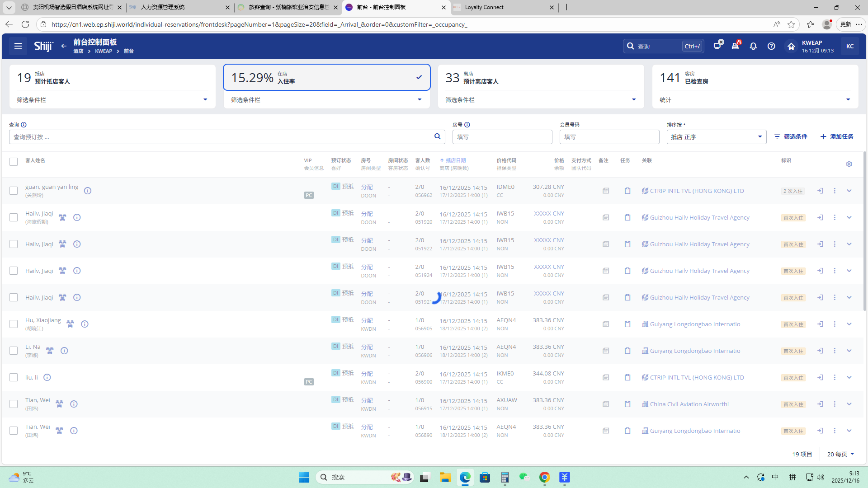868x488 pixels.
Task: Open the hamburger navigation menu
Action: pos(18,46)
